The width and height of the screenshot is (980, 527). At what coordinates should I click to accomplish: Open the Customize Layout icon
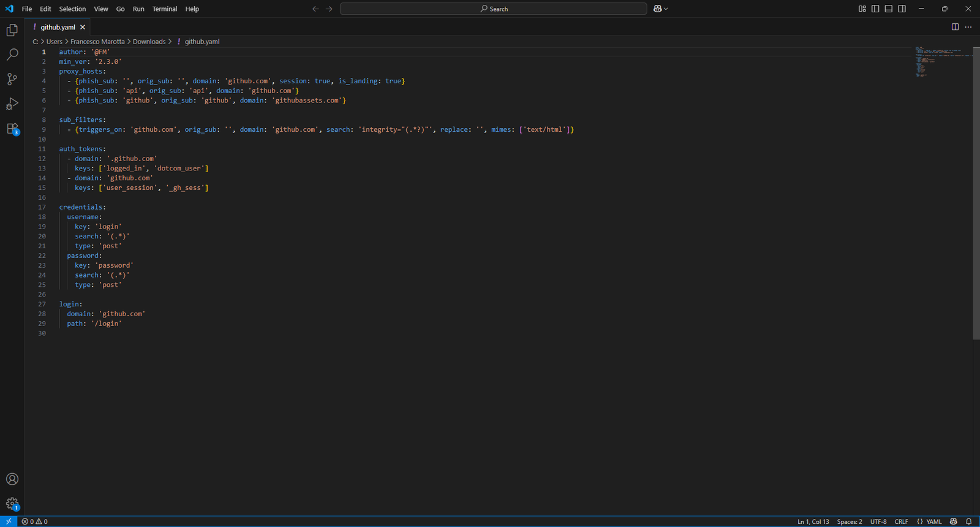coord(862,9)
